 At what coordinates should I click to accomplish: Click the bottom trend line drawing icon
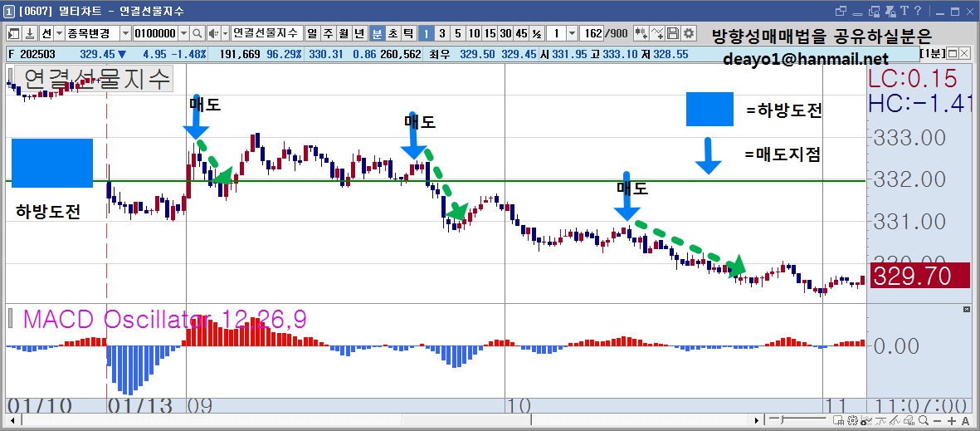(895, 420)
